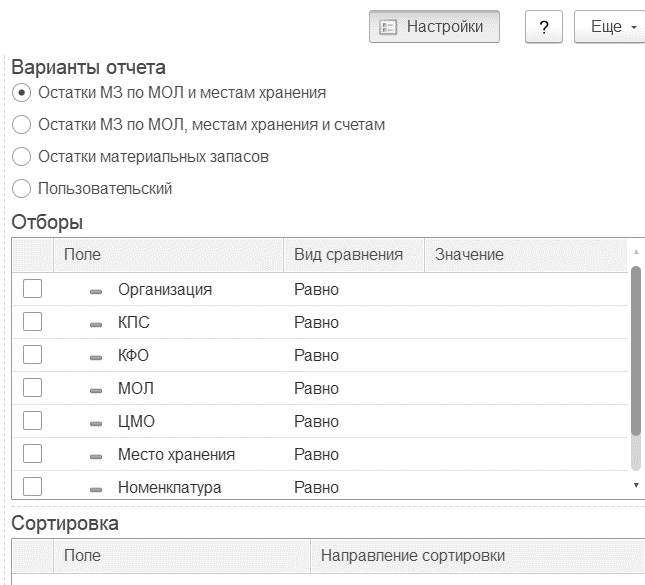The image size is (645, 585).
Task: Click the dash icon beside Организация
Action: point(96,292)
